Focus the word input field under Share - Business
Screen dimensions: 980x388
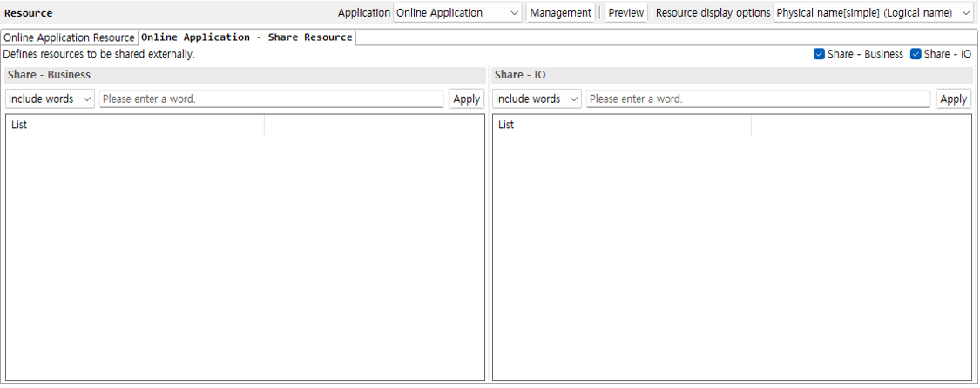271,99
